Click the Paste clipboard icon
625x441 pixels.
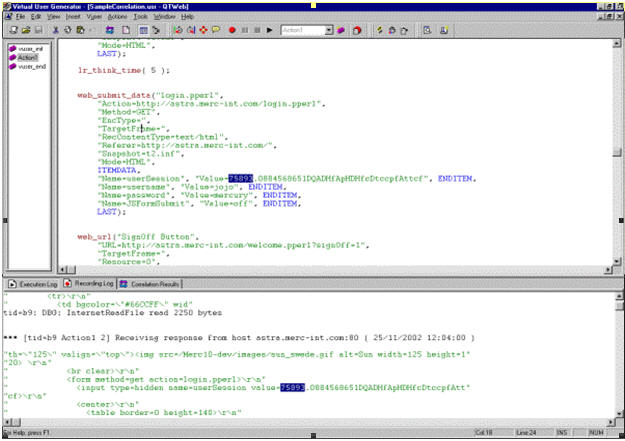[81, 30]
